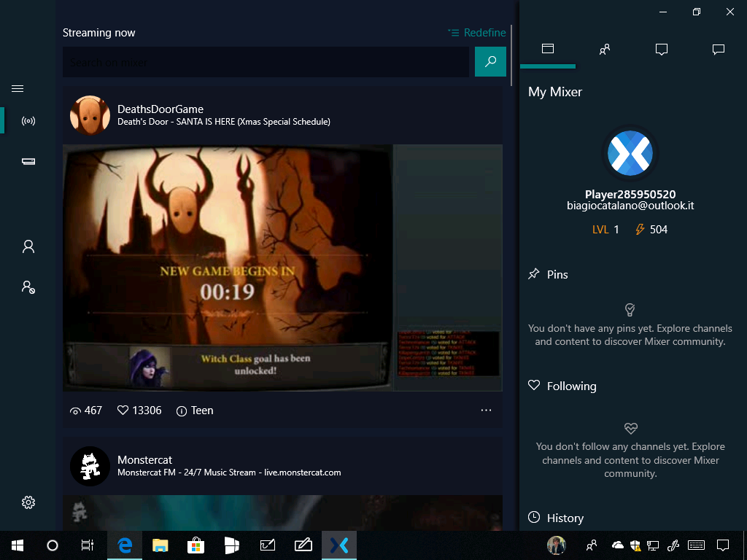Click Monstercat FM stream title text
Viewport: 747px width, 560px height.
pos(229,472)
